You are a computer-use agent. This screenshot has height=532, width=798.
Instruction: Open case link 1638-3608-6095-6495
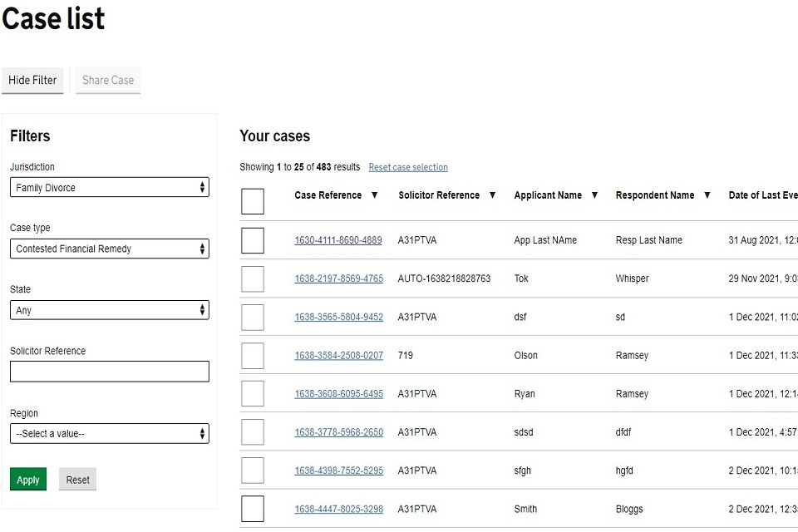click(338, 394)
